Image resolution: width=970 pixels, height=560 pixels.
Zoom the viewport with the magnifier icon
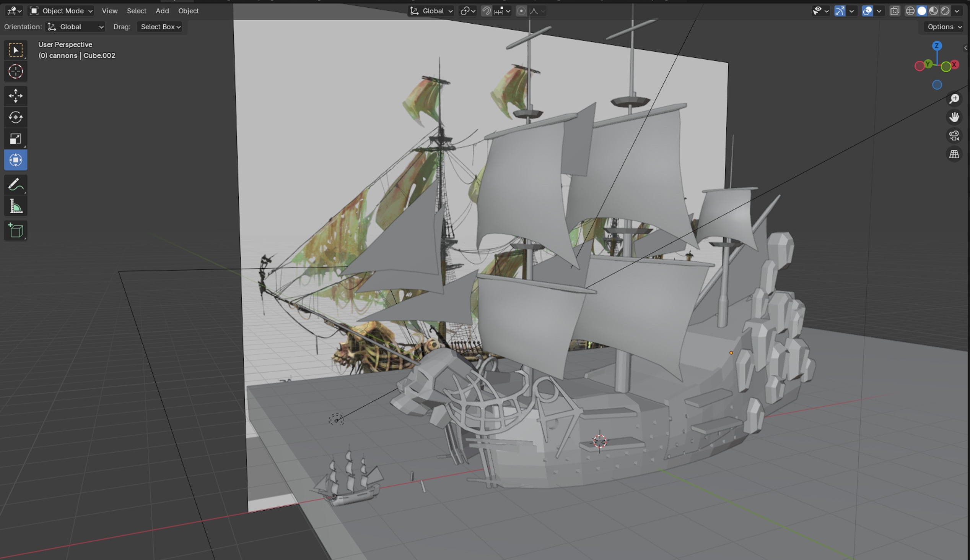pyautogui.click(x=954, y=99)
